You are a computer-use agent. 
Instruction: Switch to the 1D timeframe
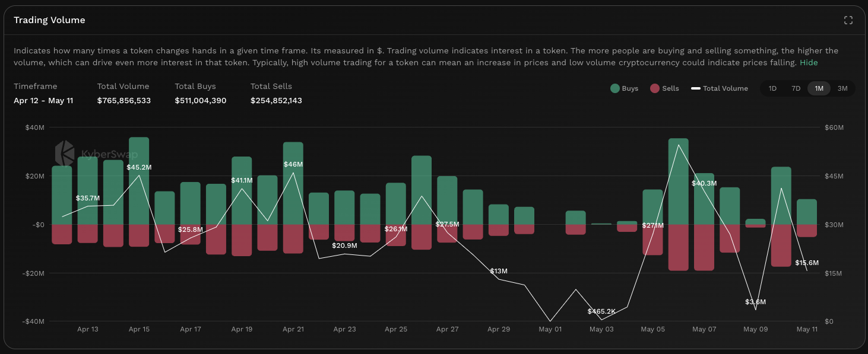click(x=772, y=88)
